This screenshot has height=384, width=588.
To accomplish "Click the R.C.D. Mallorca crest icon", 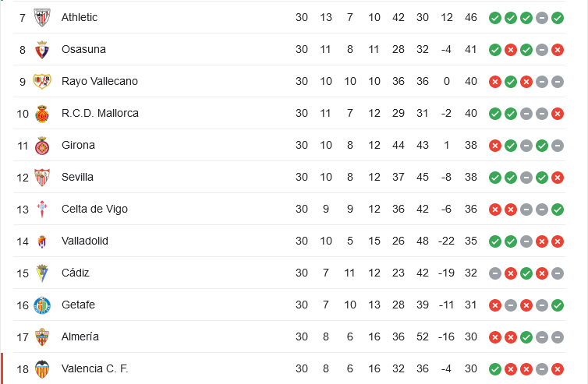I will pos(42,113).
